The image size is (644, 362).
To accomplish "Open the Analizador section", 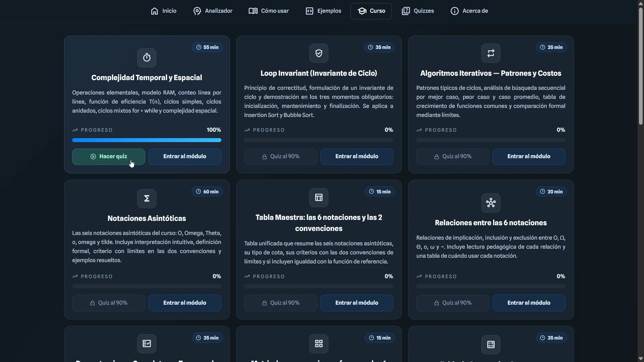I will (213, 11).
